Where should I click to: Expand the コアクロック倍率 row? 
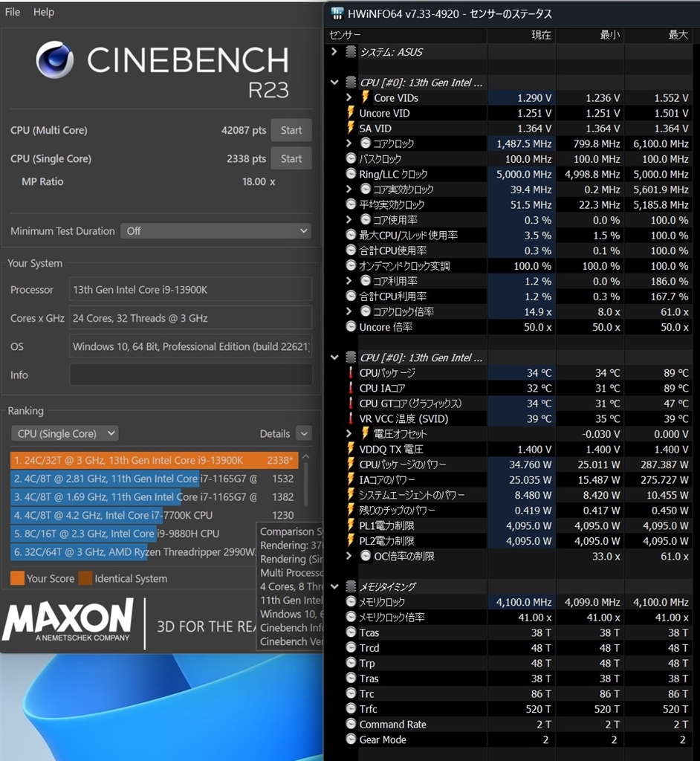349,311
